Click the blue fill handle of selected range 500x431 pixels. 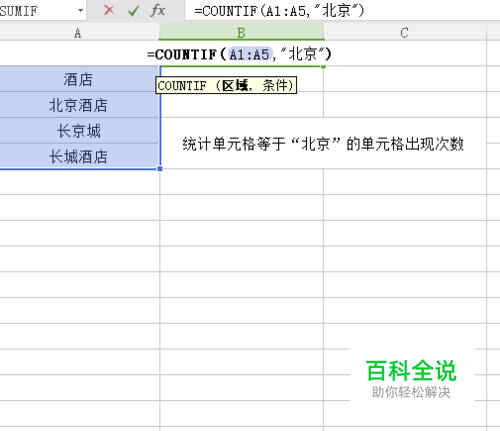pos(160,169)
